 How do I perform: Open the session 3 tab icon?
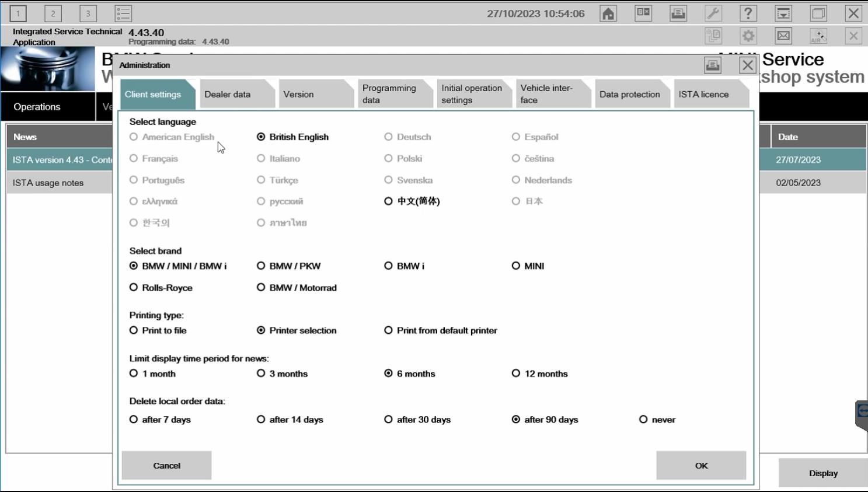pyautogui.click(x=88, y=13)
